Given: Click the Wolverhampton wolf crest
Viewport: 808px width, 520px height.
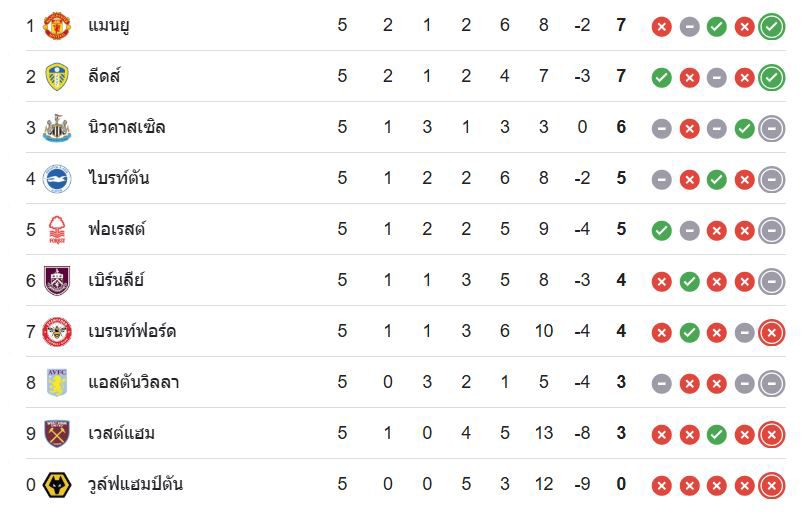Looking at the screenshot, I should point(56,484).
